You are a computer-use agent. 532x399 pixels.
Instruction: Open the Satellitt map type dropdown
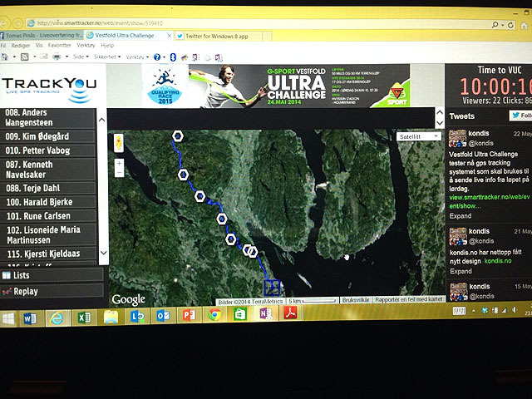pos(419,136)
